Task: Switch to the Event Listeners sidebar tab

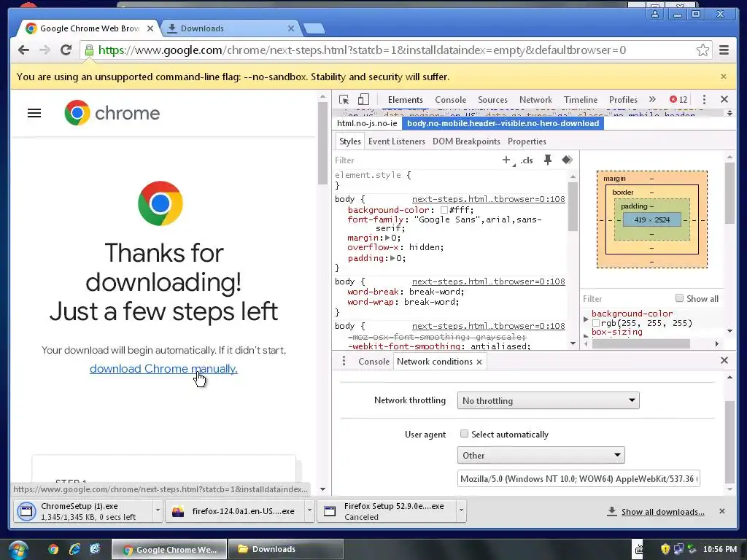Action: pyautogui.click(x=396, y=141)
